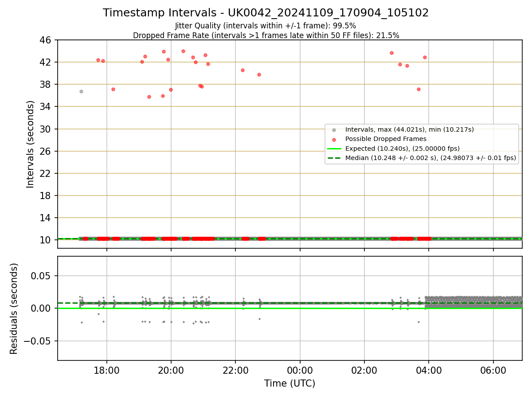
Task: Click the x-axis tick label "22:00"
Action: tap(235, 370)
